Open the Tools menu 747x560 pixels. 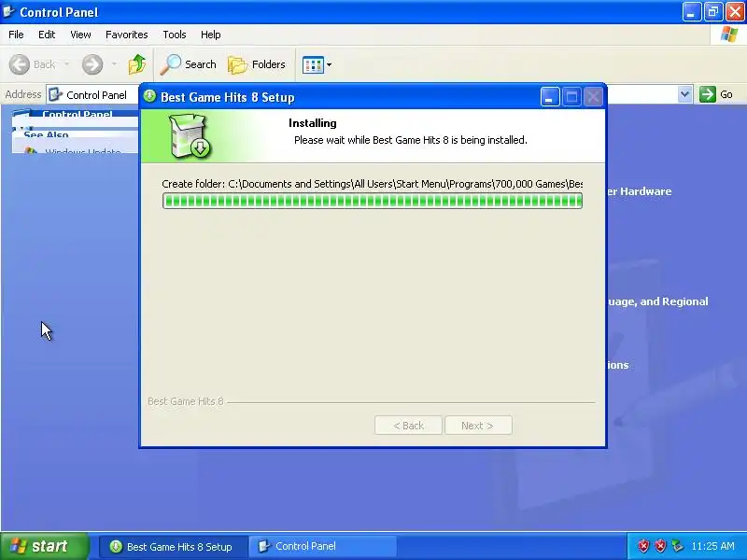pyautogui.click(x=175, y=35)
